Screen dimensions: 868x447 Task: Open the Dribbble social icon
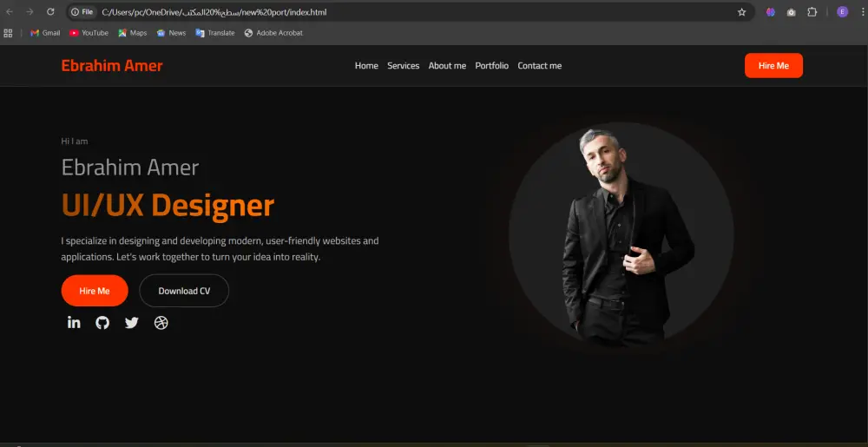point(161,323)
